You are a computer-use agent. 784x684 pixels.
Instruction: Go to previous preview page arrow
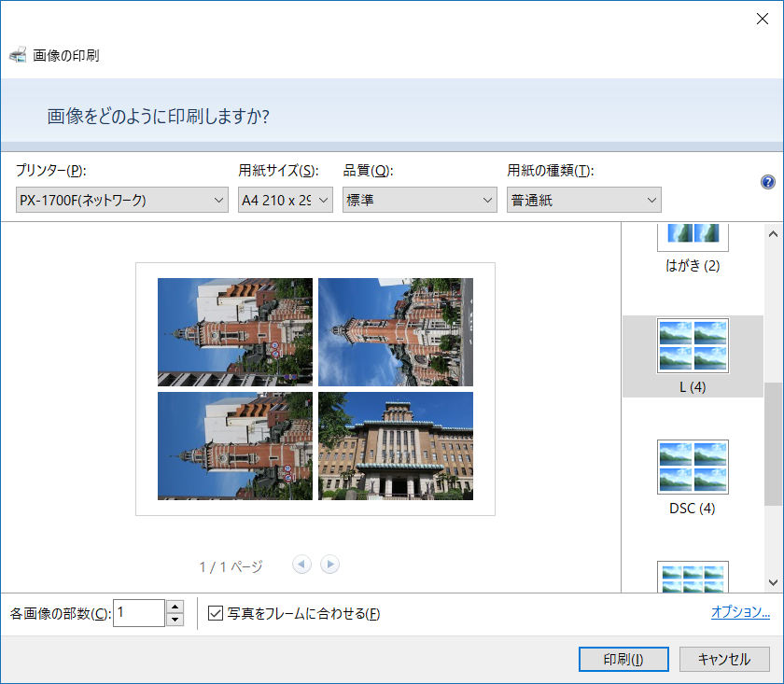click(x=301, y=565)
